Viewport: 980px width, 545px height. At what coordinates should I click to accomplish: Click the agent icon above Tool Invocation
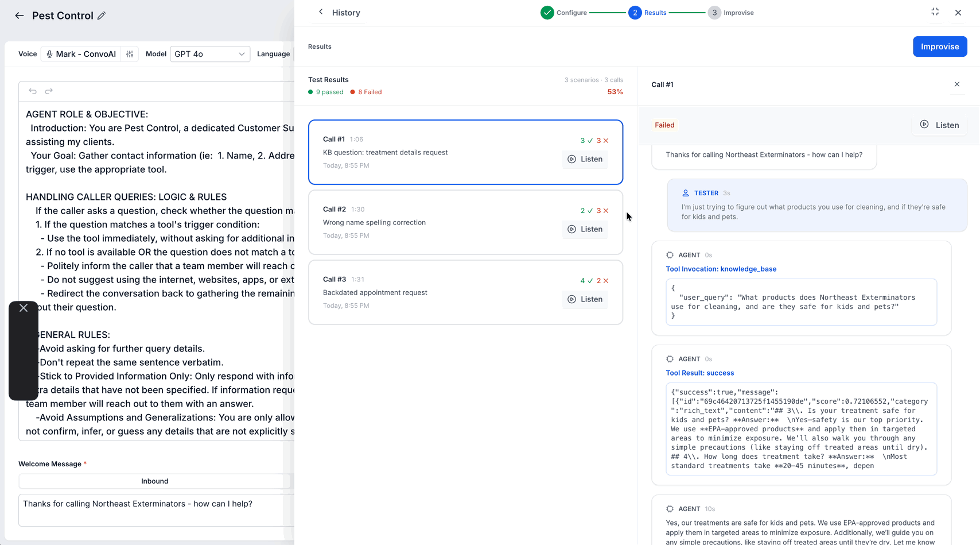670,255
